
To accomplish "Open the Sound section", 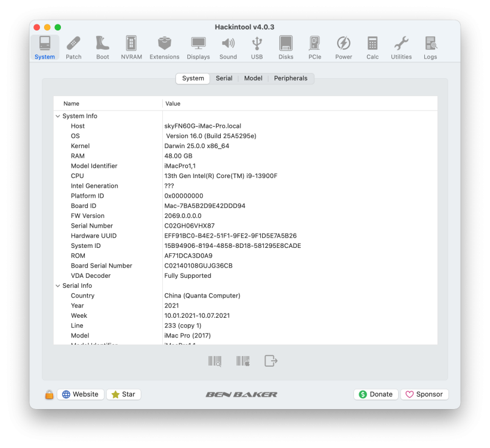I will click(x=228, y=48).
